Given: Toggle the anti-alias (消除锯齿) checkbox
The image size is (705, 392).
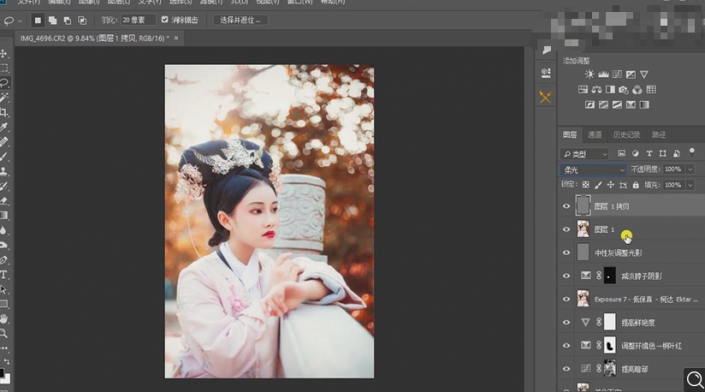Looking at the screenshot, I should point(165,20).
